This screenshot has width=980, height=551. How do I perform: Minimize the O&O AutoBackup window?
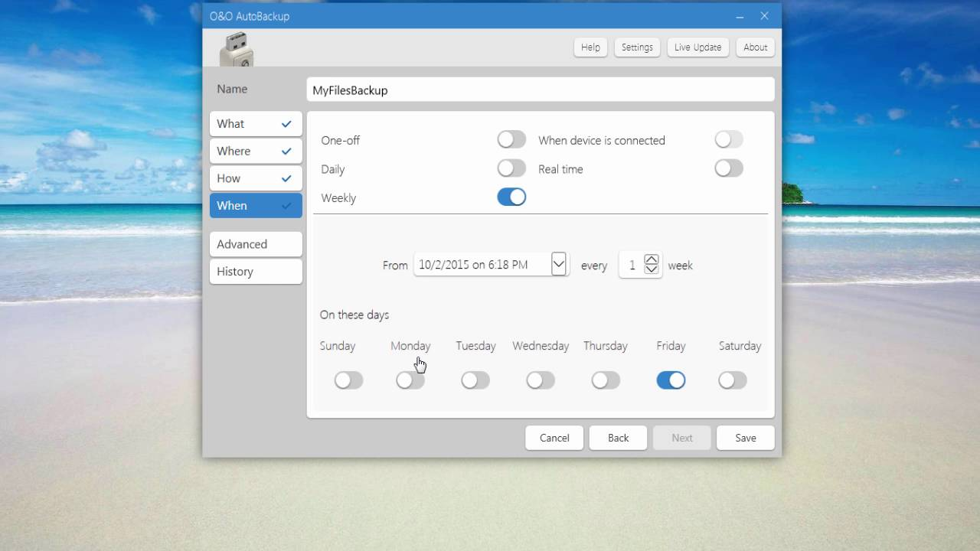(740, 16)
